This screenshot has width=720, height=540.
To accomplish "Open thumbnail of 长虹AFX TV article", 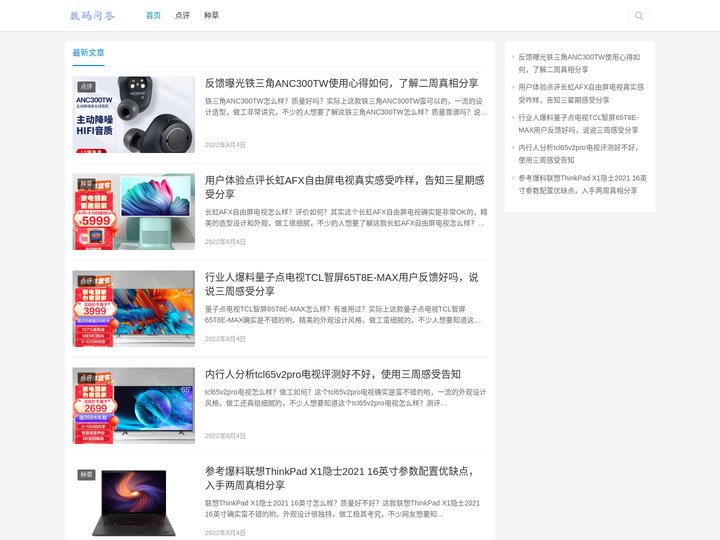I will coord(134,211).
